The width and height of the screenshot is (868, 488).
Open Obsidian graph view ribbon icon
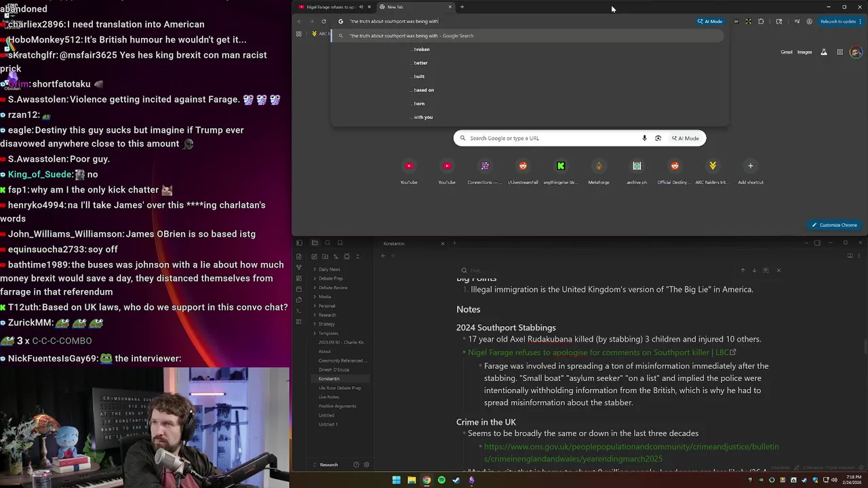298,267
